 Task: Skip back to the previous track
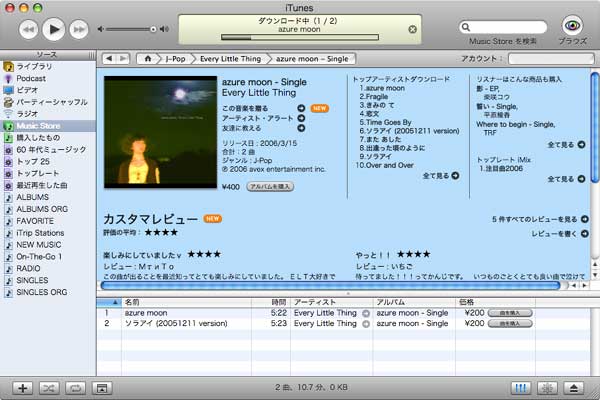point(29,29)
